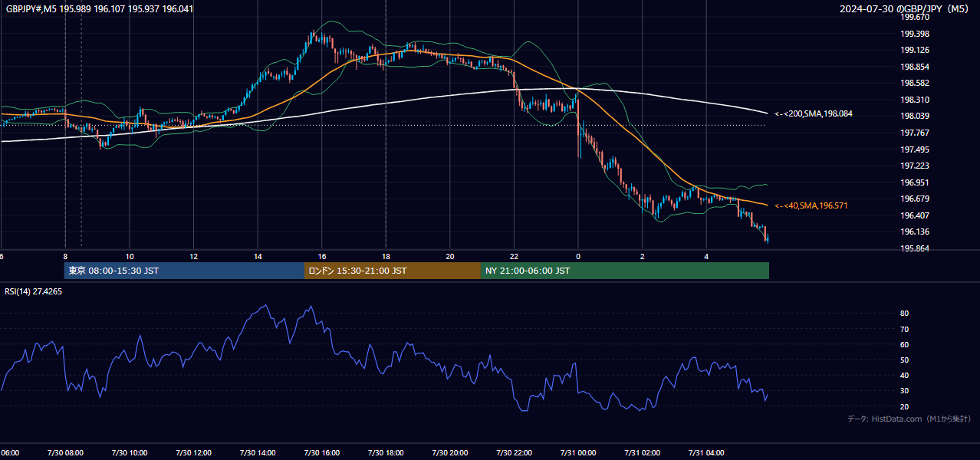
Task: Click the RSI axis level 60
Action: 904,344
